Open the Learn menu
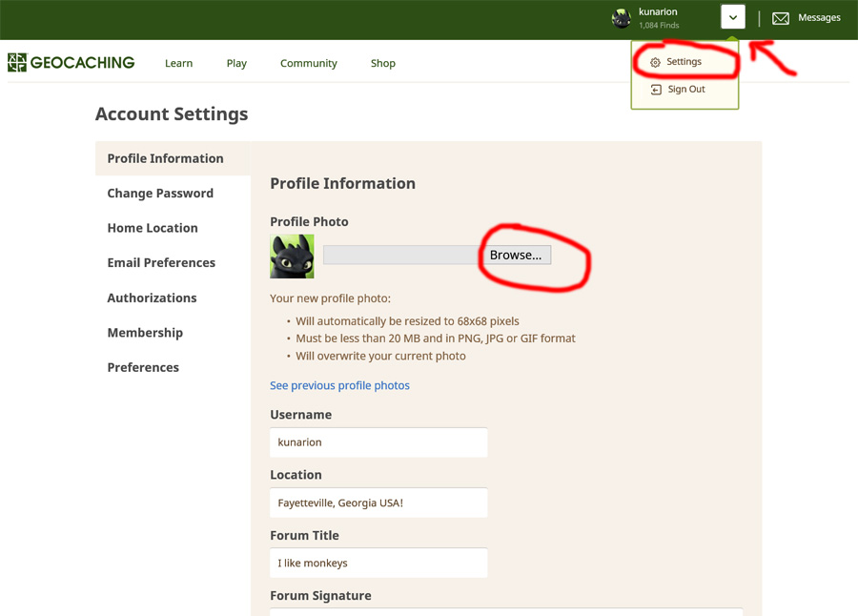858x616 pixels. point(179,63)
